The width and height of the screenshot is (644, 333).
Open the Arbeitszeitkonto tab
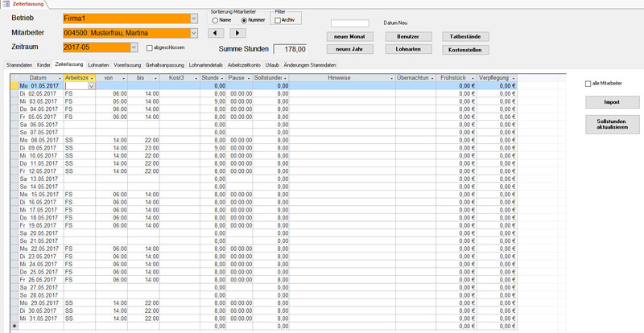245,65
